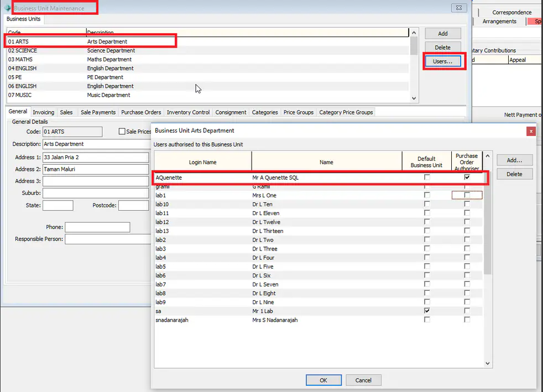
Task: Click the Add button for business units
Action: click(442, 34)
